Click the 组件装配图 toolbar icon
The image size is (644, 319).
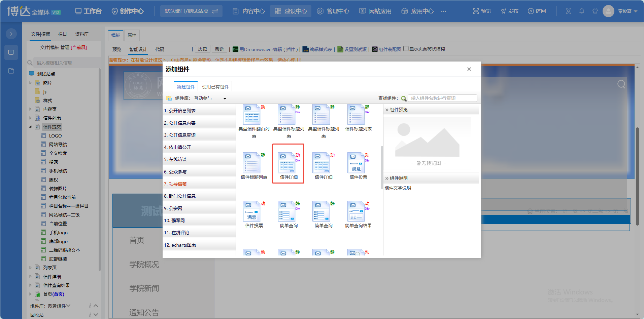click(x=375, y=49)
